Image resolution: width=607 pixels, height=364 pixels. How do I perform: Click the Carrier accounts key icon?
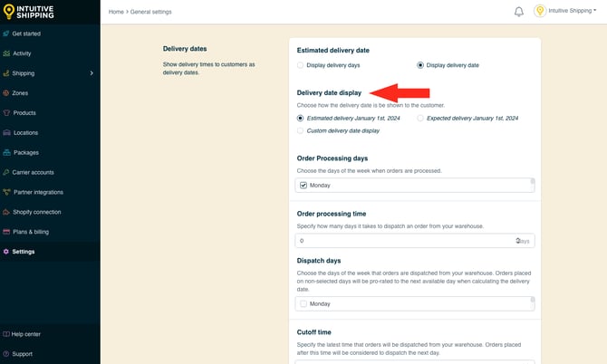[x=6, y=172]
